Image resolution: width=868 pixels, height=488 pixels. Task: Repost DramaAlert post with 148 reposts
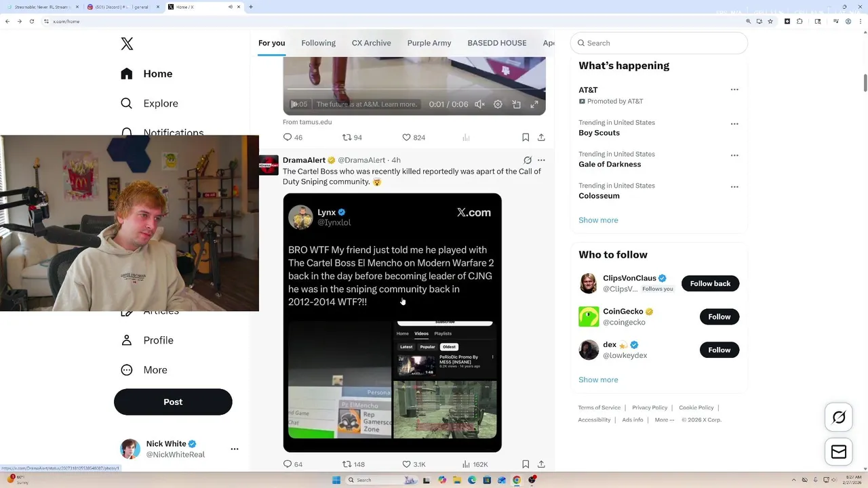click(353, 464)
